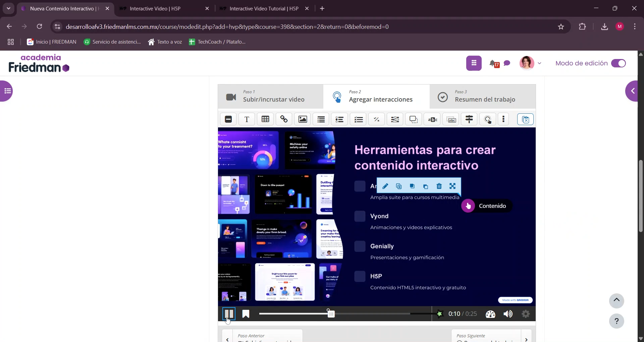Open Chrome tab search dropdown

point(8,9)
